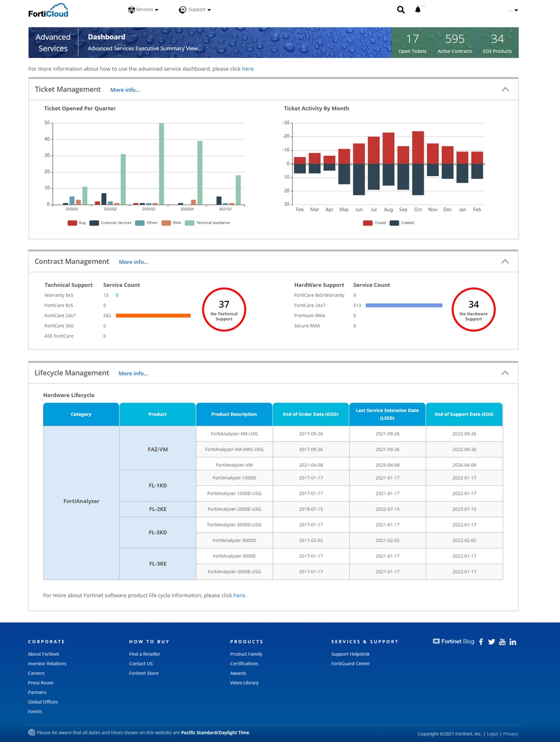Open Fortinet's Facebook page icon

coord(481,642)
